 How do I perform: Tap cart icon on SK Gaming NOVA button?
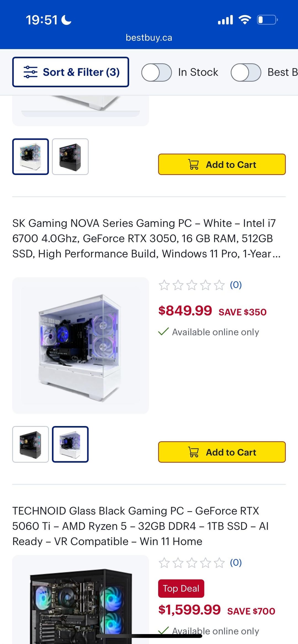coord(193,452)
